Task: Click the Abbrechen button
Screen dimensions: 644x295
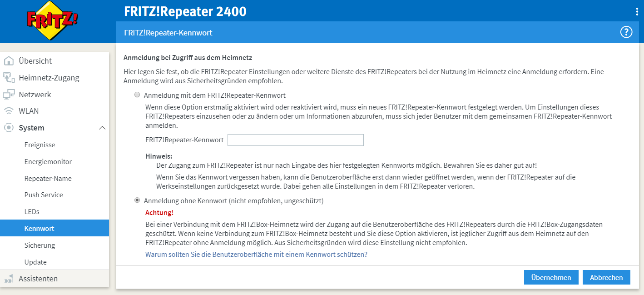Action: [606, 278]
